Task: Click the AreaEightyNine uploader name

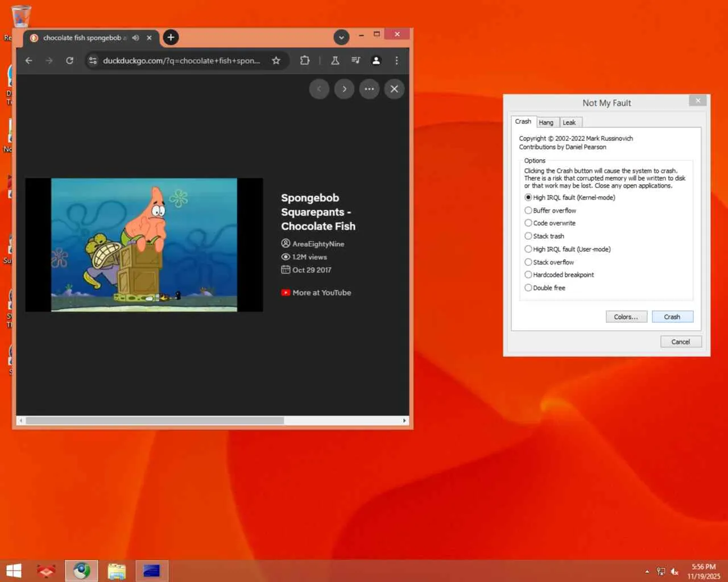Action: pyautogui.click(x=318, y=244)
